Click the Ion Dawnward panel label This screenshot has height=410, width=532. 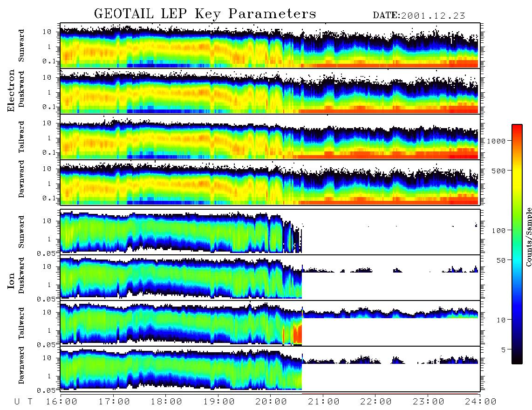(x=21, y=365)
